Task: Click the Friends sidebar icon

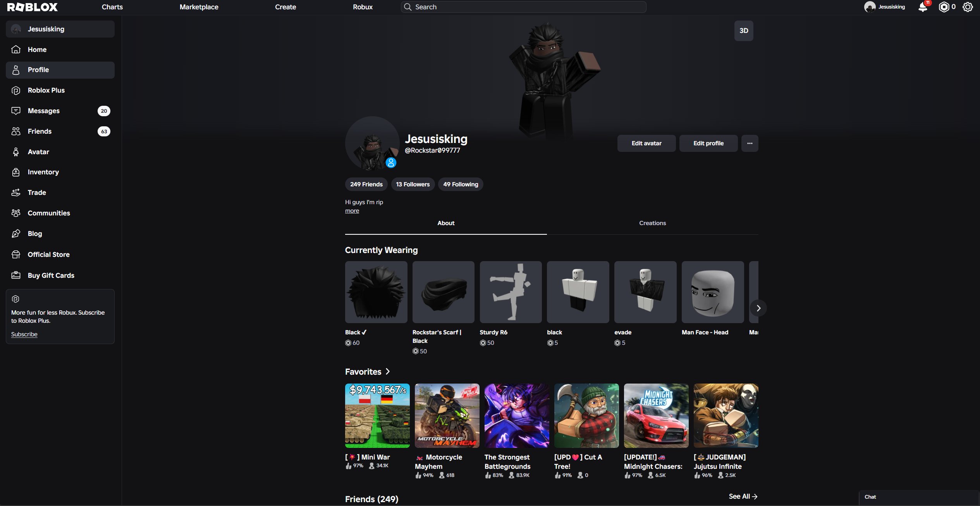Action: [16, 131]
